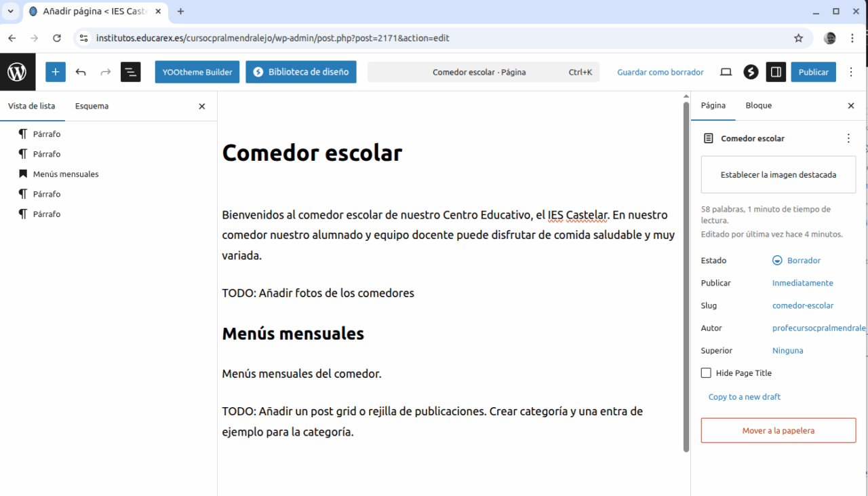868x496 pixels.
Task: Toggle the document overview list icon
Action: (130, 72)
